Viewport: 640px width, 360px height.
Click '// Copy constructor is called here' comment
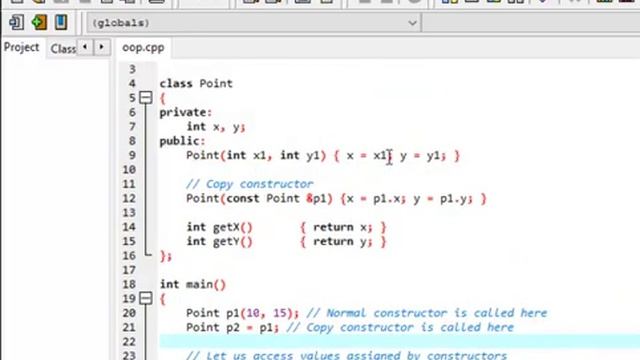click(400, 327)
